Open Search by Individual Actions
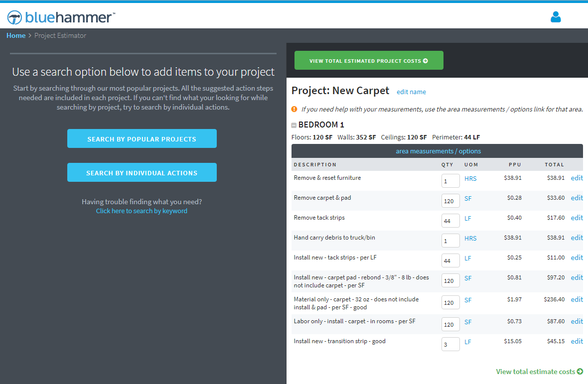The image size is (588, 384). (x=142, y=173)
